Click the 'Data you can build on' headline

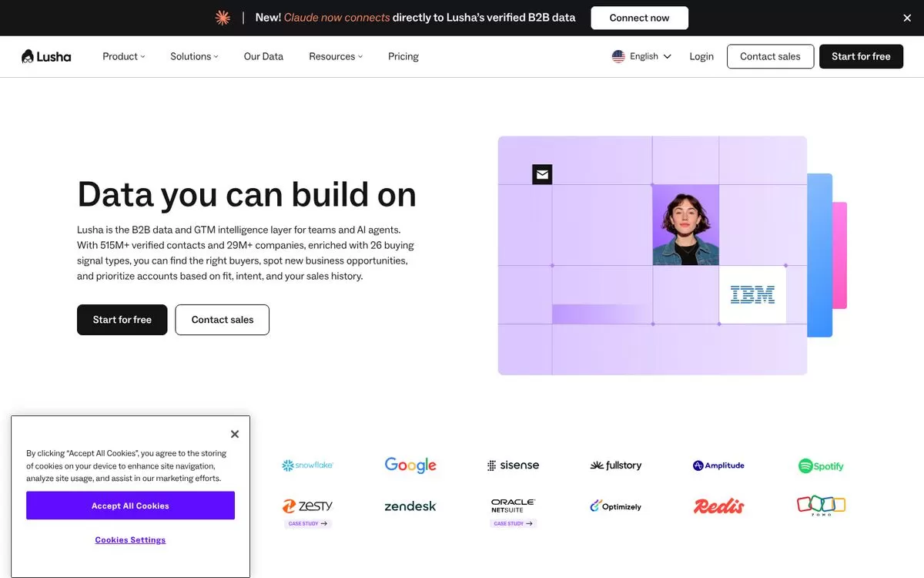pyautogui.click(x=246, y=194)
